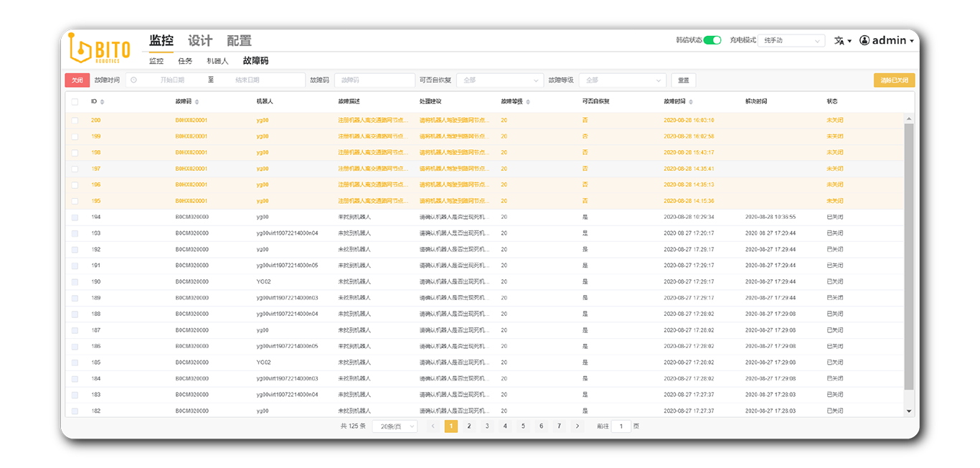Select the checkbox for row ID 199
Viewport: 980px width, 468px height.
(75, 136)
